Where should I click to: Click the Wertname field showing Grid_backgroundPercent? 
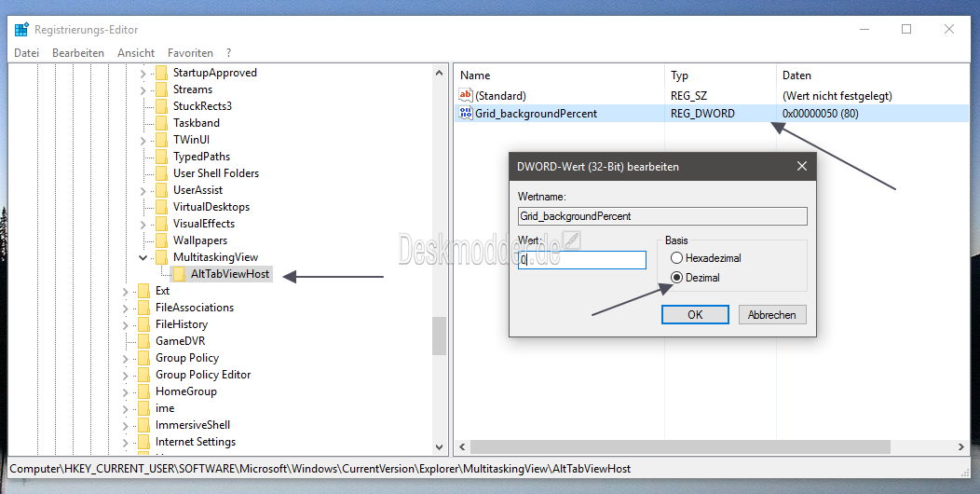coord(662,216)
